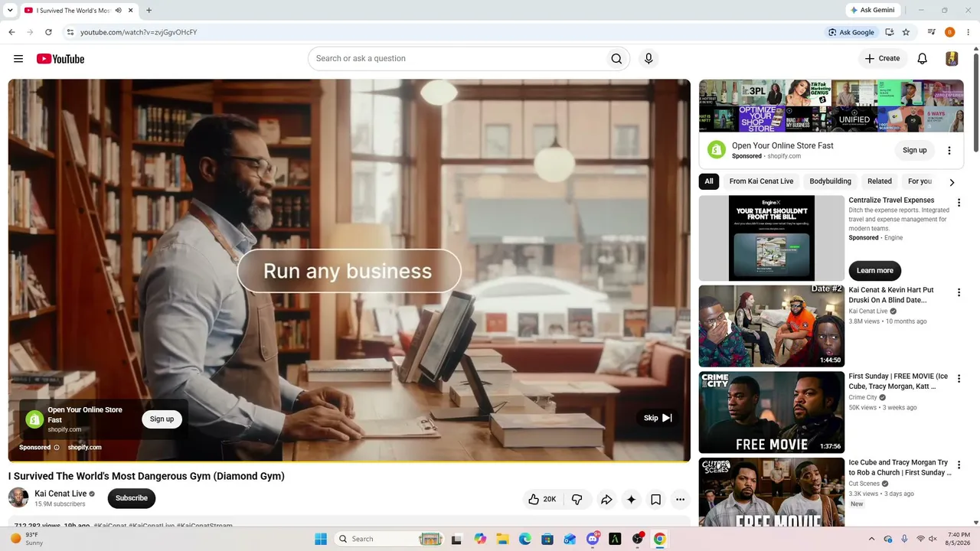
Task: Open the weather widget showing 93°F
Action: pos(26,539)
